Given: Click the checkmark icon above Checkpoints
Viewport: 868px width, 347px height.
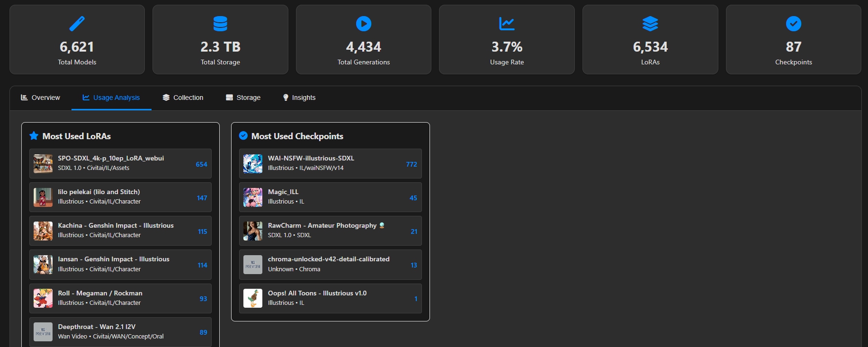Looking at the screenshot, I should 794,23.
